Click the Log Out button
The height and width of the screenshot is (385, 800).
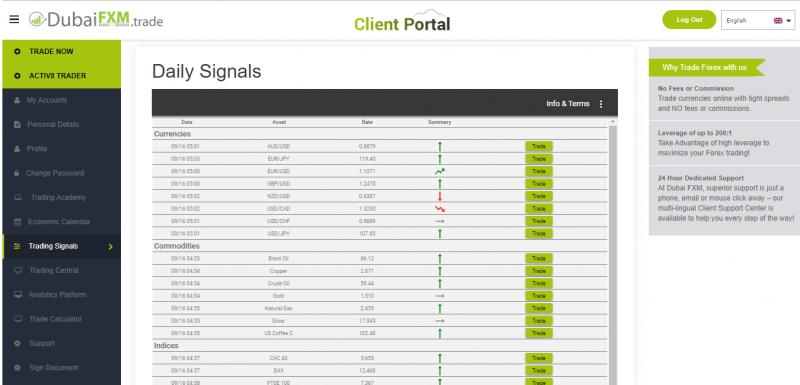(x=689, y=20)
